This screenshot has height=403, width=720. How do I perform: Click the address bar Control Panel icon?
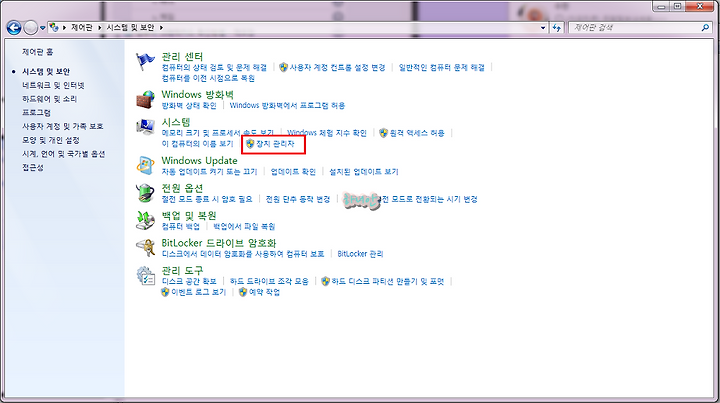pyautogui.click(x=54, y=28)
